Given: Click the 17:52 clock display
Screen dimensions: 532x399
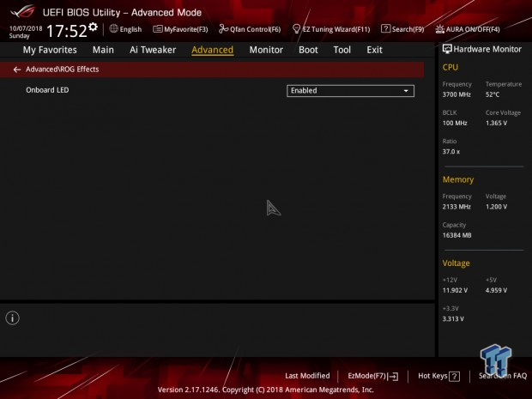Looking at the screenshot, I should 67,31.
